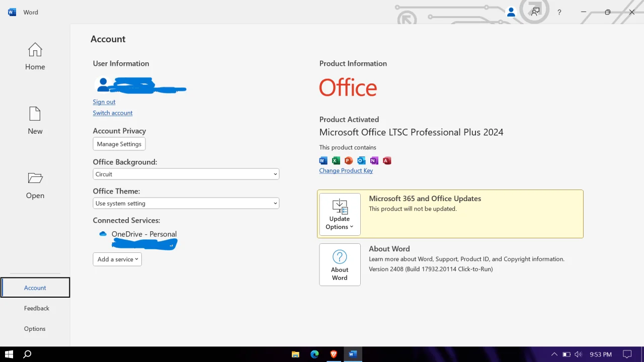
Task: Open taskbar search magnifier
Action: (27, 354)
